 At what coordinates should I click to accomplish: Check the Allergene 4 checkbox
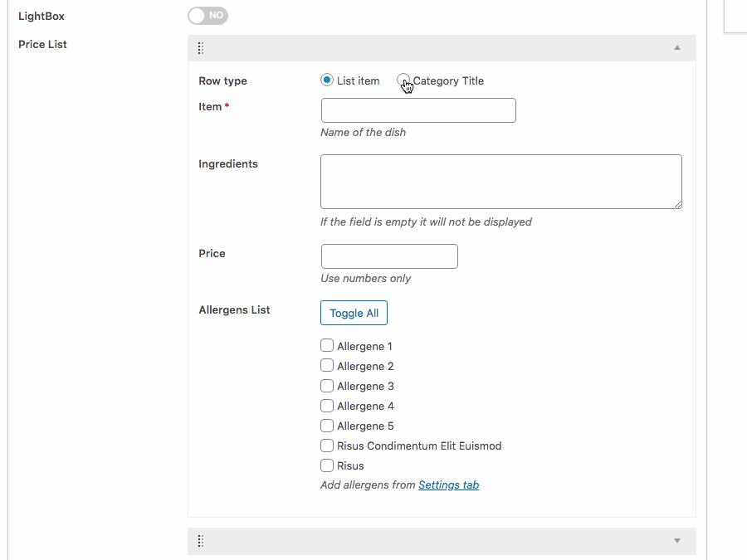[x=327, y=406]
